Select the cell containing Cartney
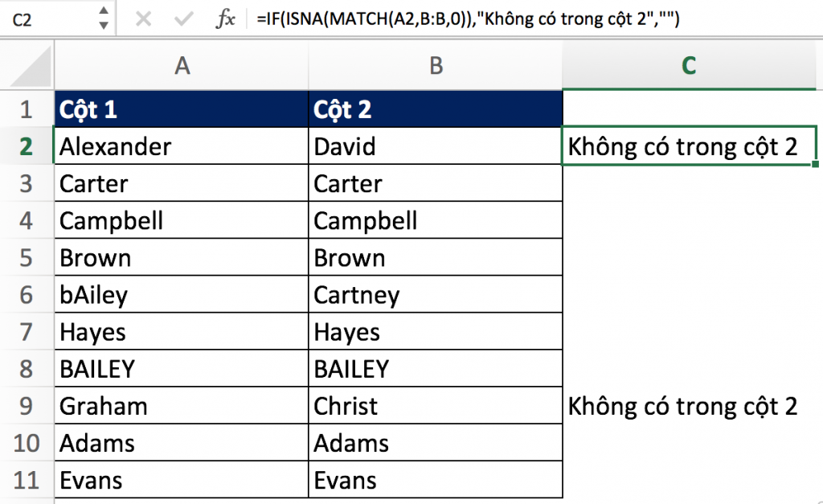 (x=436, y=295)
